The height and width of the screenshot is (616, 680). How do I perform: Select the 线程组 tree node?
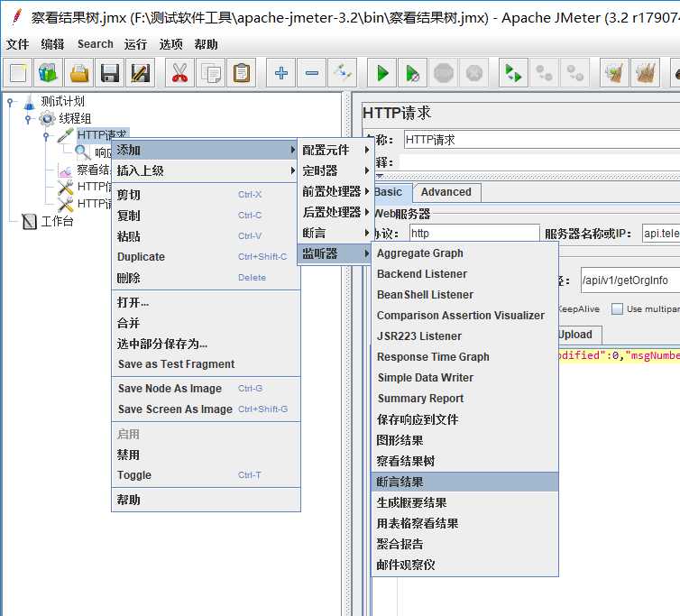point(75,118)
